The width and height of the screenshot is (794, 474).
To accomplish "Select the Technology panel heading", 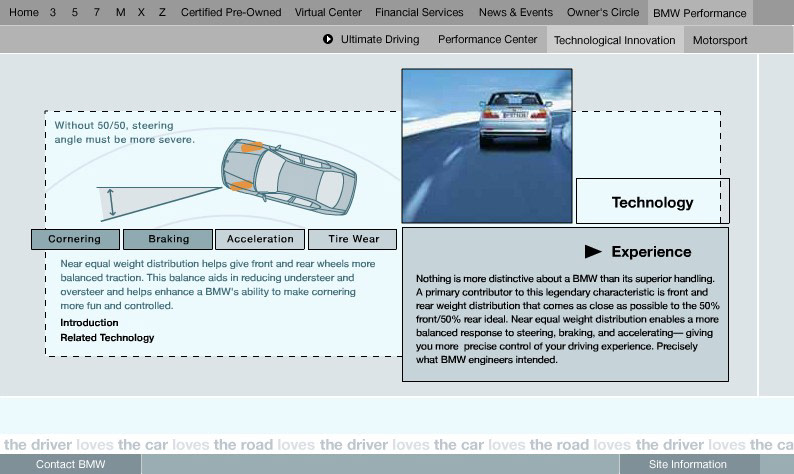I will click(652, 203).
